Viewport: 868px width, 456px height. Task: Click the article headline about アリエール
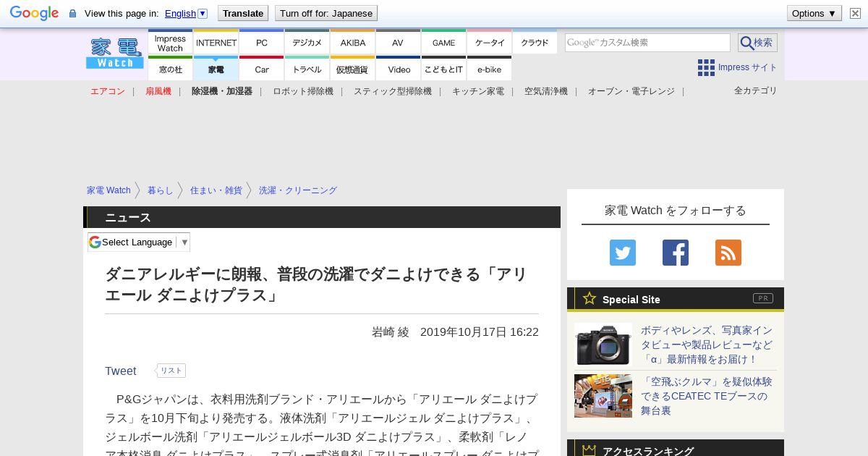click(x=316, y=284)
